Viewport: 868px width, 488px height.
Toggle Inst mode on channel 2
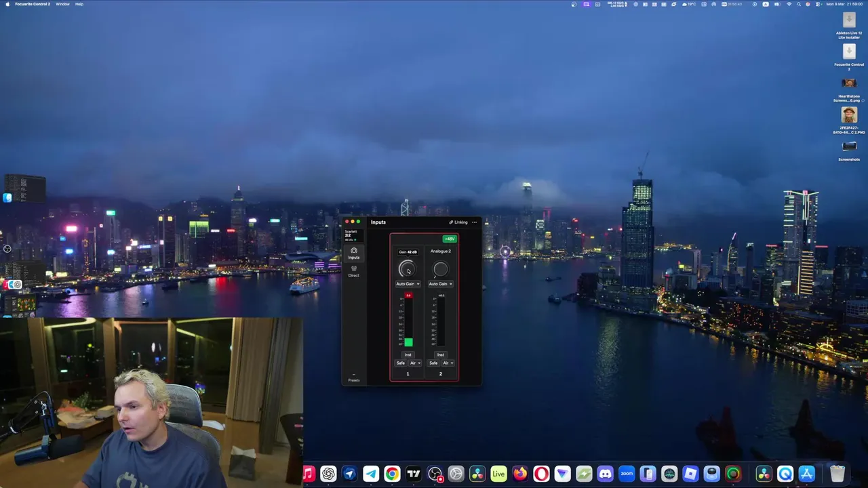click(x=440, y=354)
